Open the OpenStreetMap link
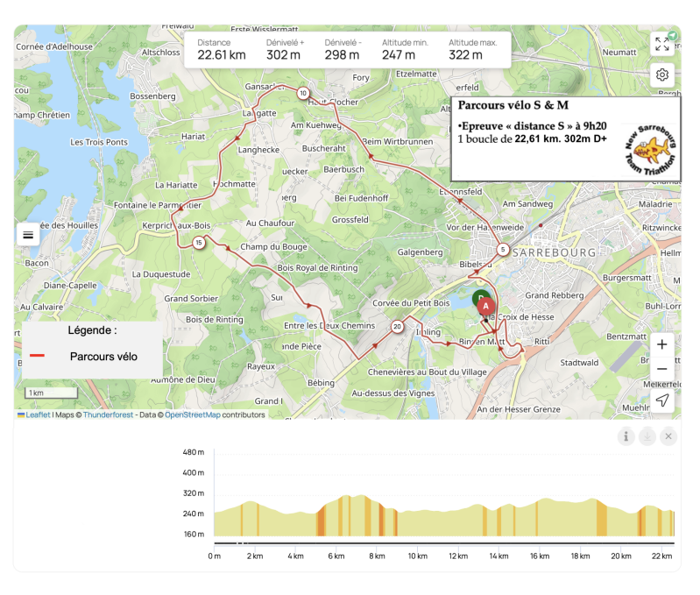This screenshot has height=595, width=700. click(193, 414)
